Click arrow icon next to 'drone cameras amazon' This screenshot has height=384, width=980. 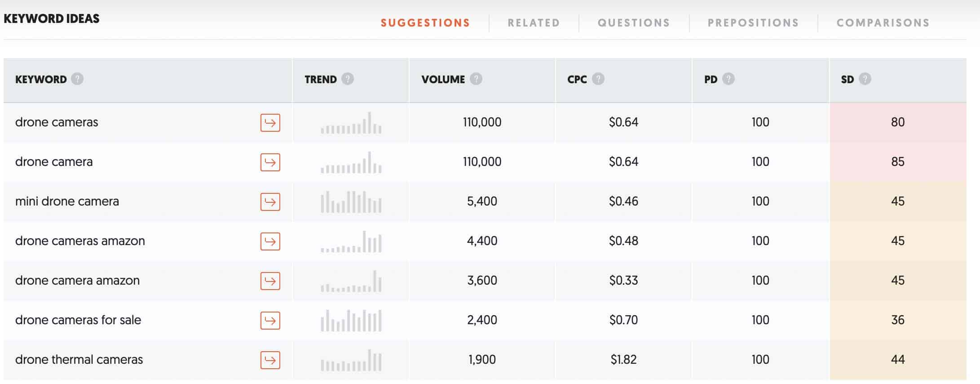tap(270, 241)
